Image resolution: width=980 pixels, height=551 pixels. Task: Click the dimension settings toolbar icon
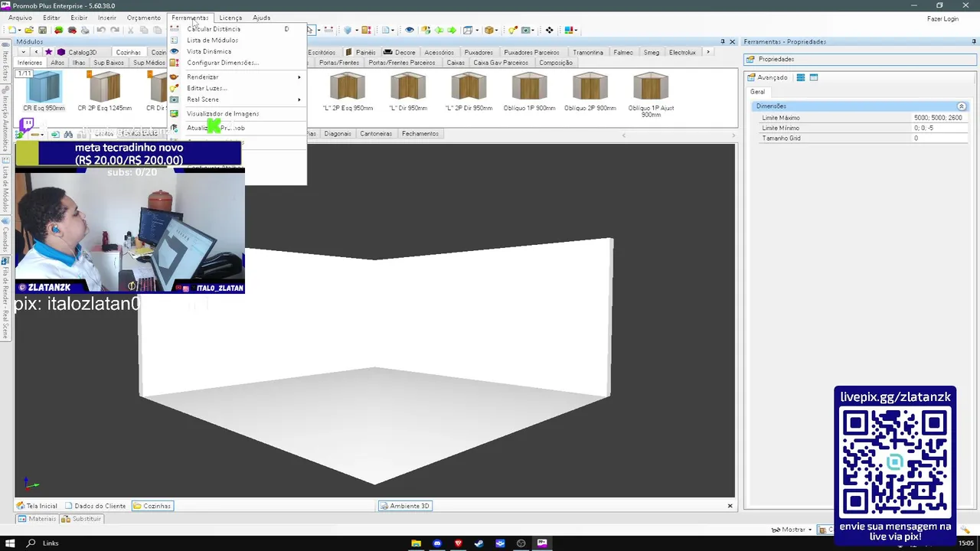pyautogui.click(x=366, y=31)
